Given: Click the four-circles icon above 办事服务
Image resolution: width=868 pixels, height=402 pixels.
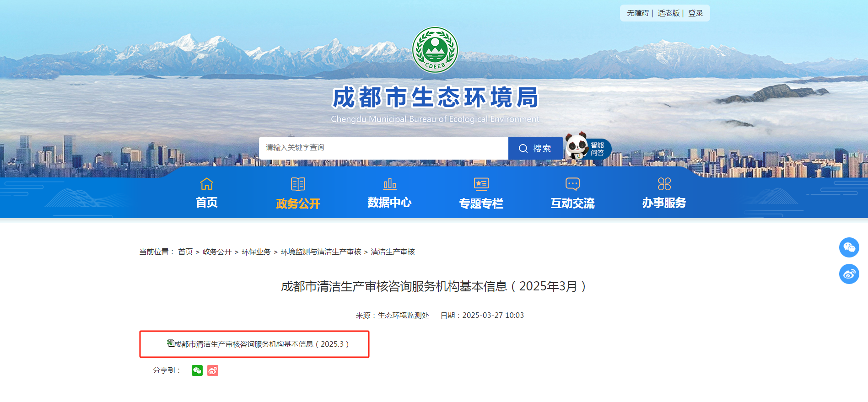Looking at the screenshot, I should [664, 184].
